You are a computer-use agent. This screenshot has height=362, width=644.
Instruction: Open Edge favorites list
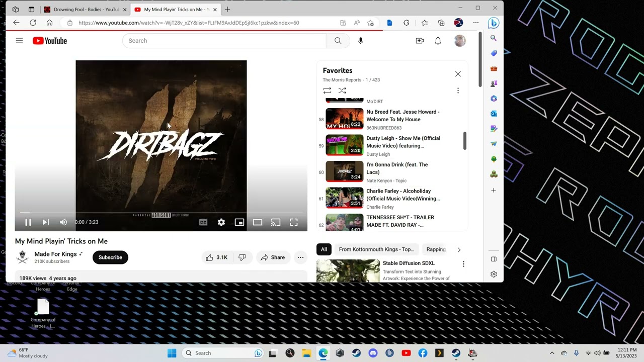coord(424,23)
